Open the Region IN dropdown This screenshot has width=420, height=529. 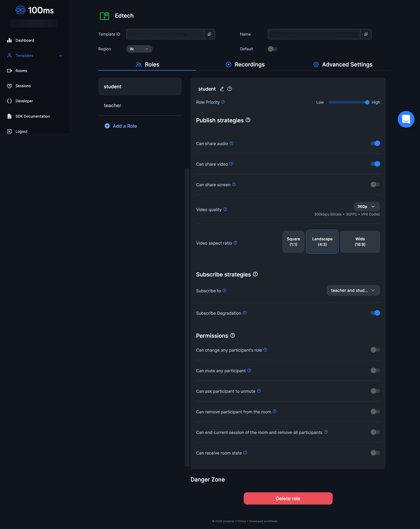click(139, 49)
